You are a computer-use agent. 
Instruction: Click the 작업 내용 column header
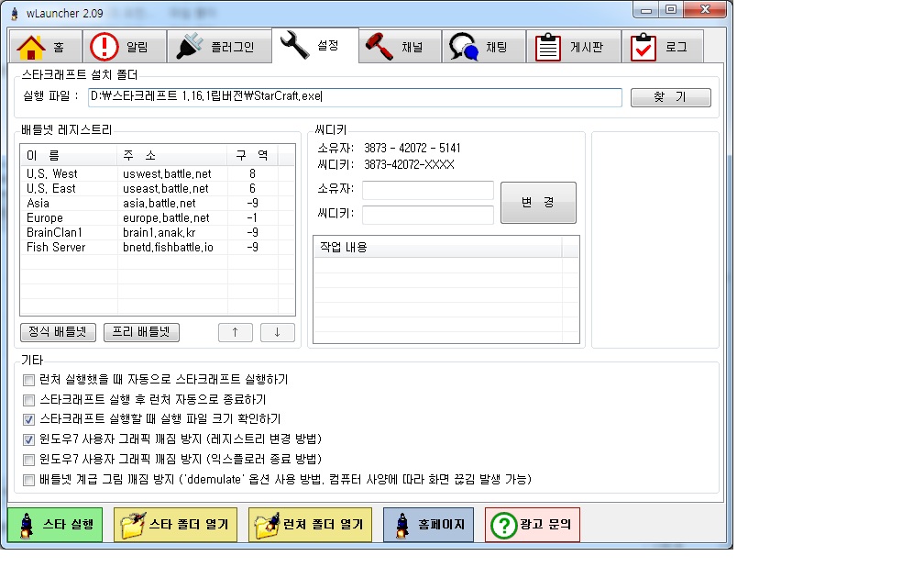[438, 247]
